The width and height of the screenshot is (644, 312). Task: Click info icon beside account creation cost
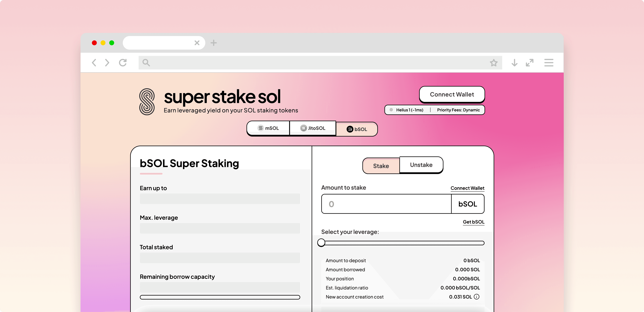pyautogui.click(x=477, y=297)
